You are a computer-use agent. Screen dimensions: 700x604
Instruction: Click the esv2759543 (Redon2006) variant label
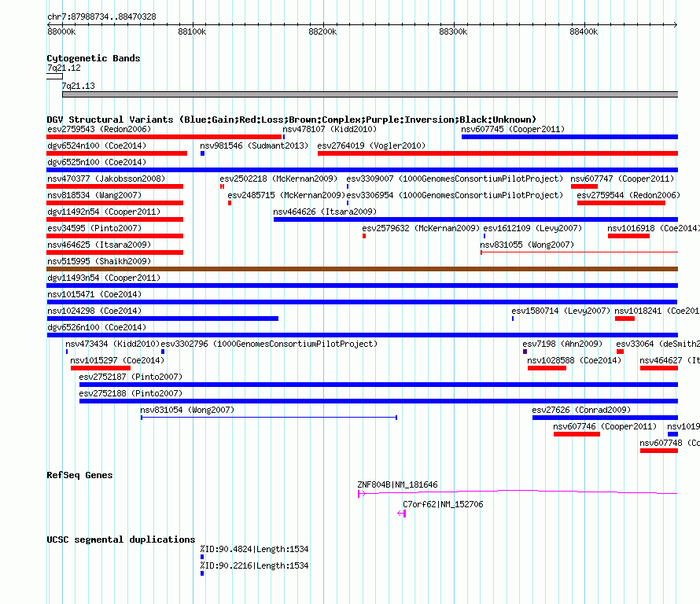(99, 130)
